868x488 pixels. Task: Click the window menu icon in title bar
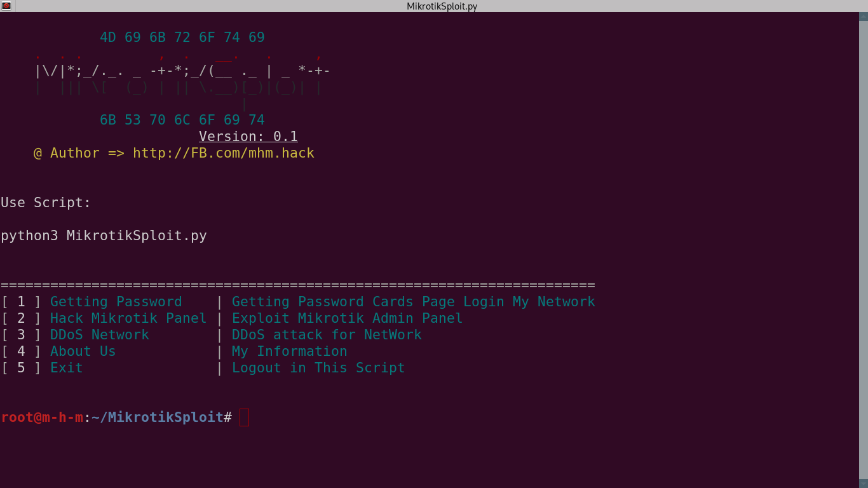[x=6, y=6]
